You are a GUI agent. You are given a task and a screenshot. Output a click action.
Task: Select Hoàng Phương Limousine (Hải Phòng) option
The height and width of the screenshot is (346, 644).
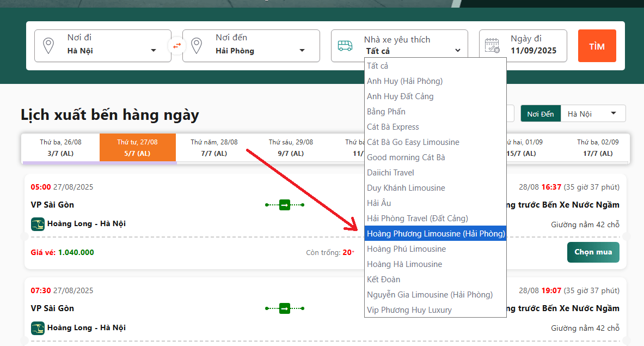[436, 234]
